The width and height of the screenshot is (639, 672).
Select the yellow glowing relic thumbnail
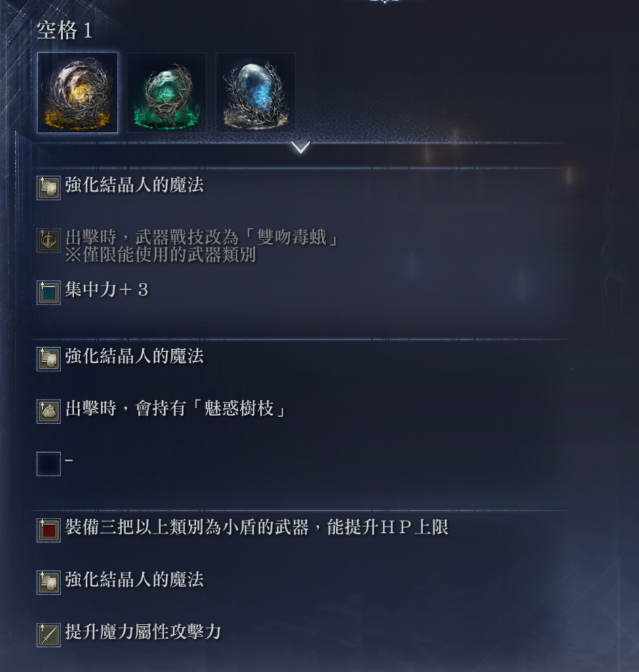77,93
